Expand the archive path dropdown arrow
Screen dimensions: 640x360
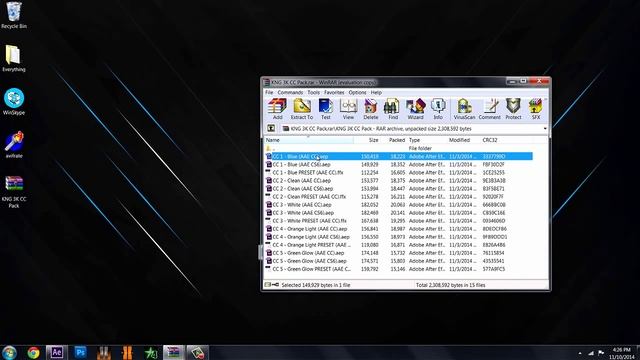click(x=545, y=129)
